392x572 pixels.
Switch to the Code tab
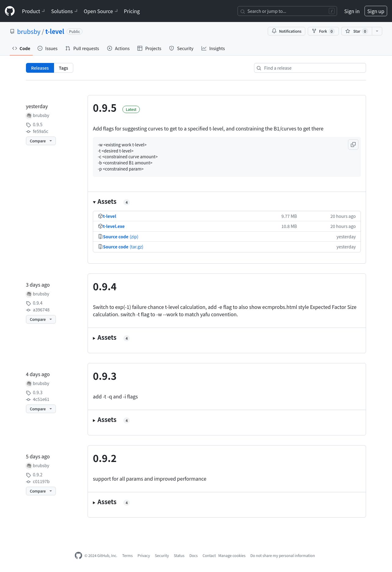[21, 48]
